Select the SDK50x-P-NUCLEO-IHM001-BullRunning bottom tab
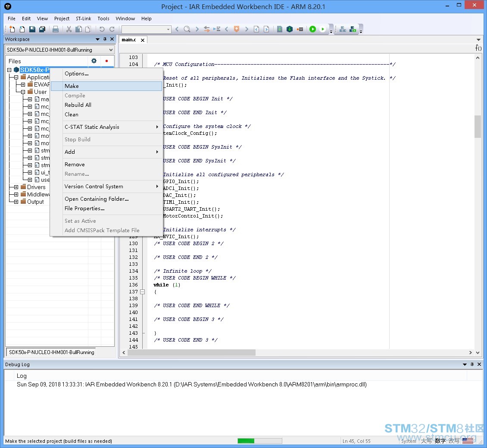This screenshot has width=487, height=448. [x=52, y=352]
